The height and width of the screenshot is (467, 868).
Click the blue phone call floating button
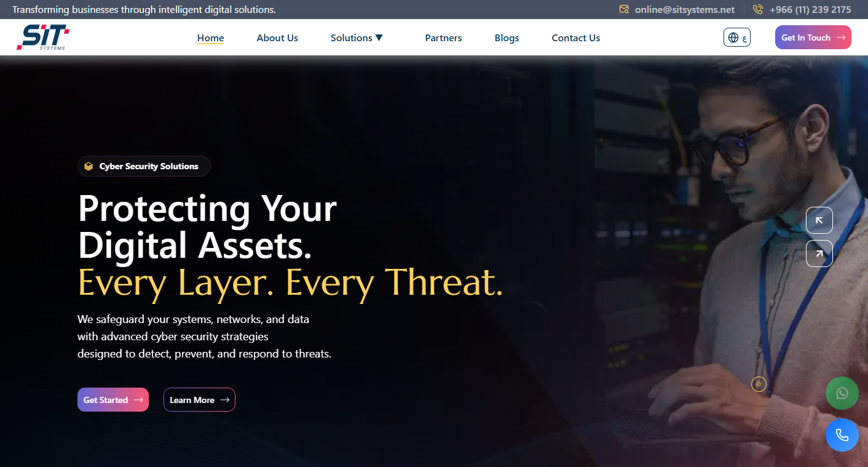pyautogui.click(x=842, y=435)
